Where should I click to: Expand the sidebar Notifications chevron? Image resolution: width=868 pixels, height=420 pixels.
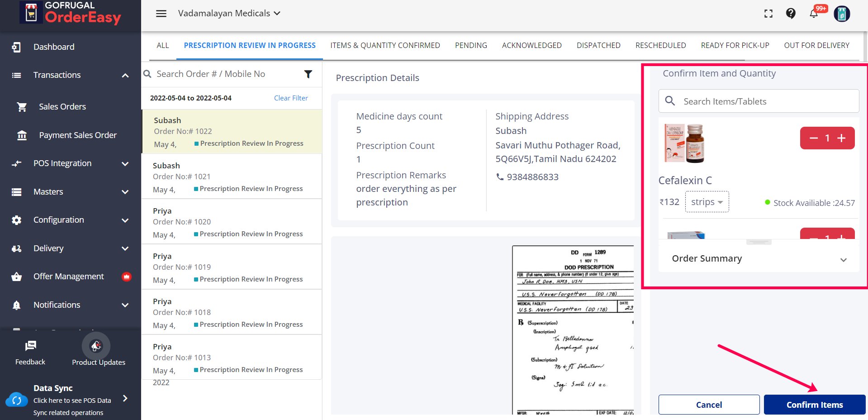coord(125,305)
